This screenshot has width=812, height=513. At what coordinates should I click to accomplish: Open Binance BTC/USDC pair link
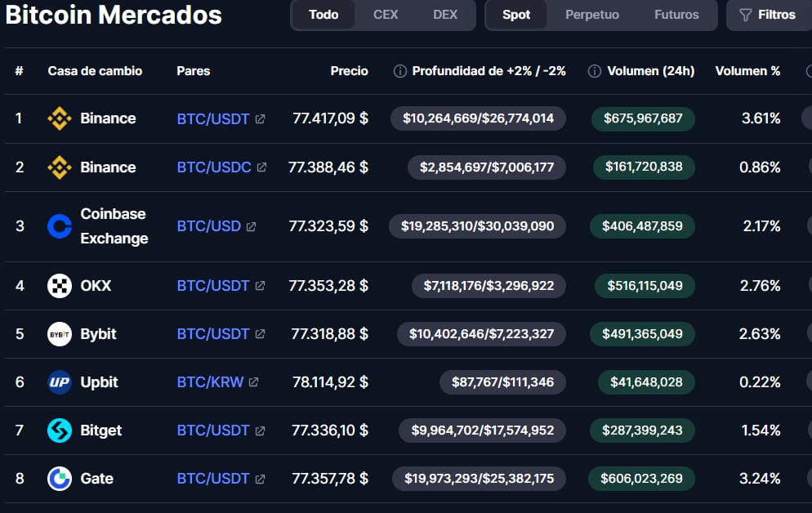tap(214, 167)
